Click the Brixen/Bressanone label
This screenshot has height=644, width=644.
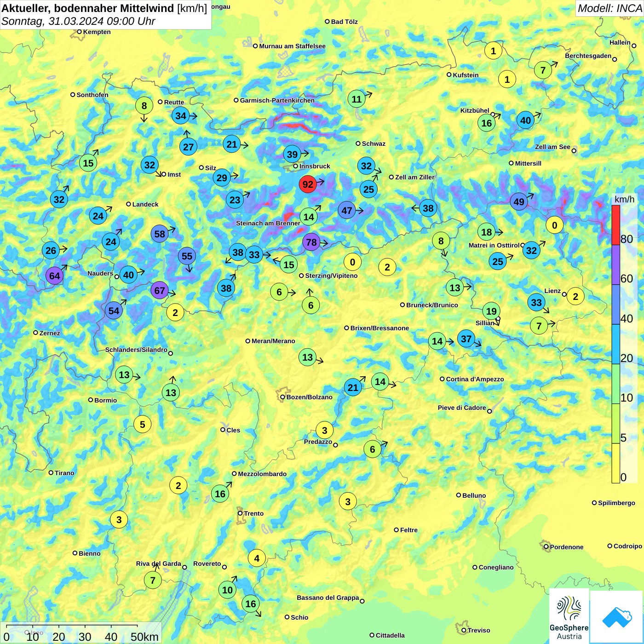pos(379,328)
